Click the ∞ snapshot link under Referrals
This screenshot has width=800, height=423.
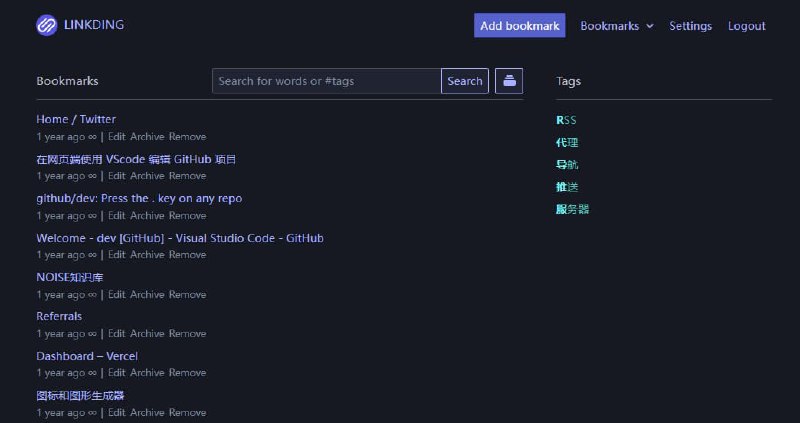[92, 334]
